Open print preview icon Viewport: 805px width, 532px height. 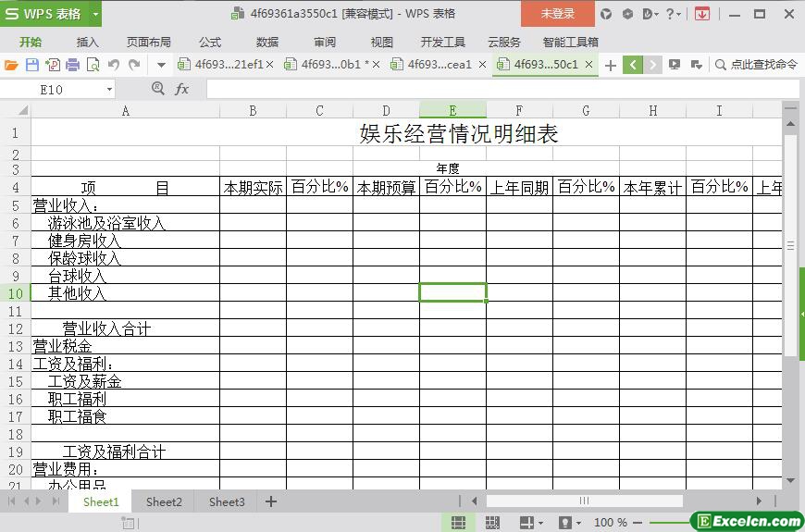(93, 65)
